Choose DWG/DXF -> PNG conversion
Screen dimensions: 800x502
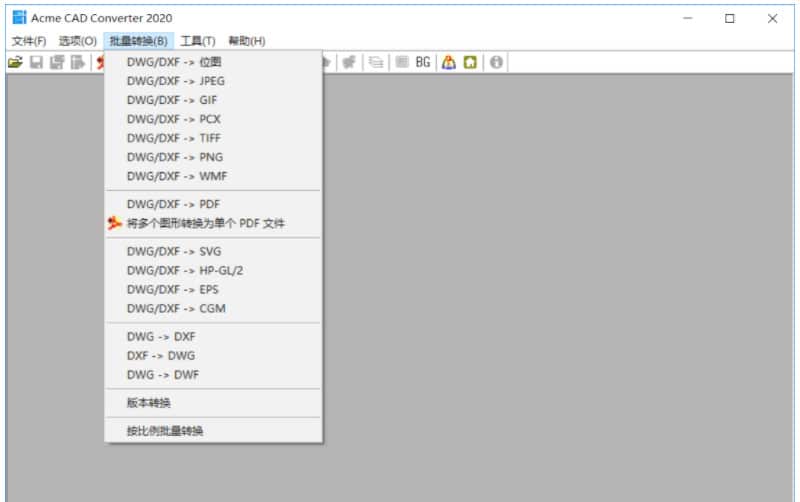click(x=213, y=157)
